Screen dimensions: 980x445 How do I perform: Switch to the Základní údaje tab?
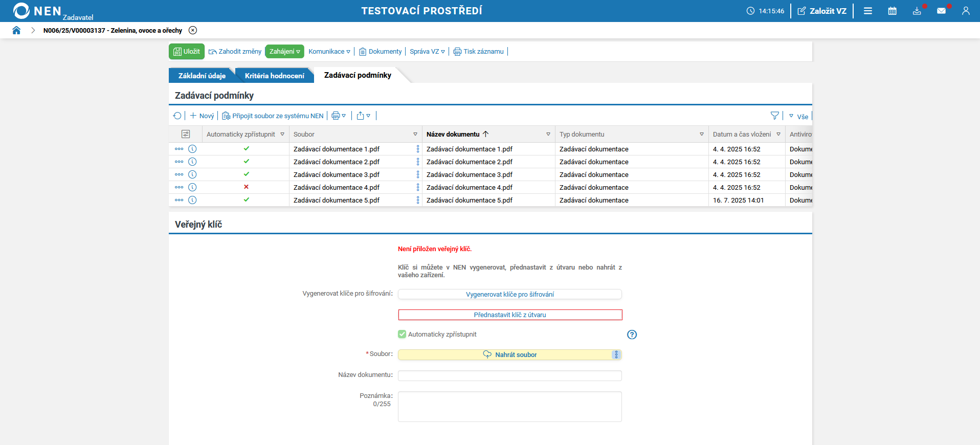(x=202, y=76)
